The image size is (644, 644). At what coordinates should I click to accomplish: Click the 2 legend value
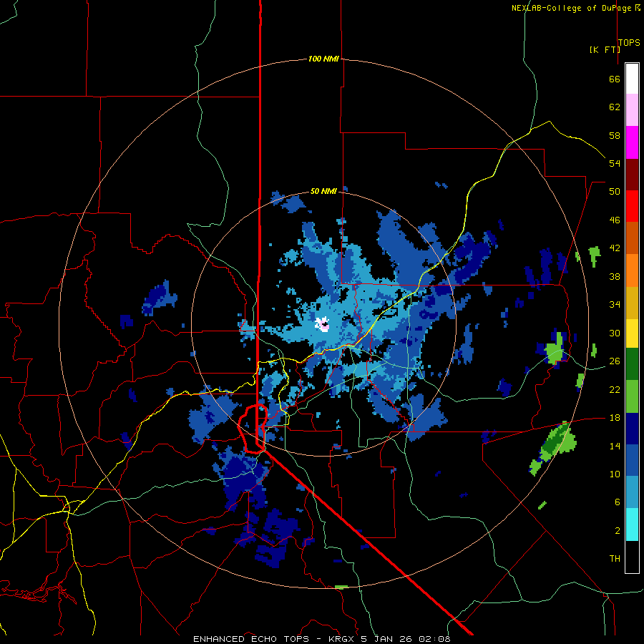[x=618, y=531]
